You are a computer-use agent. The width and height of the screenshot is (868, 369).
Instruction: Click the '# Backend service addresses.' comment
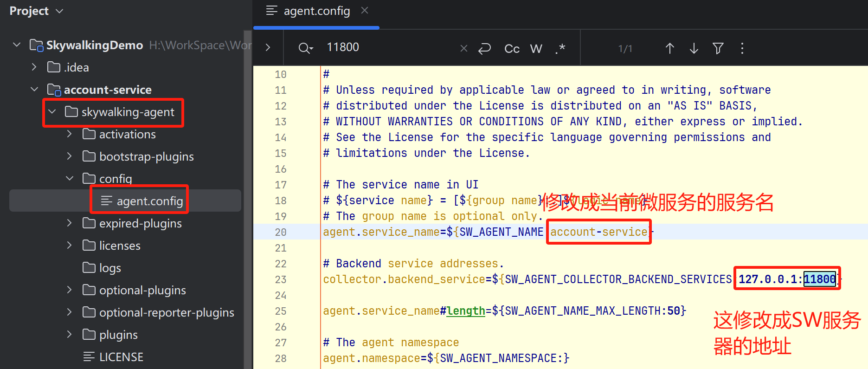tap(413, 263)
